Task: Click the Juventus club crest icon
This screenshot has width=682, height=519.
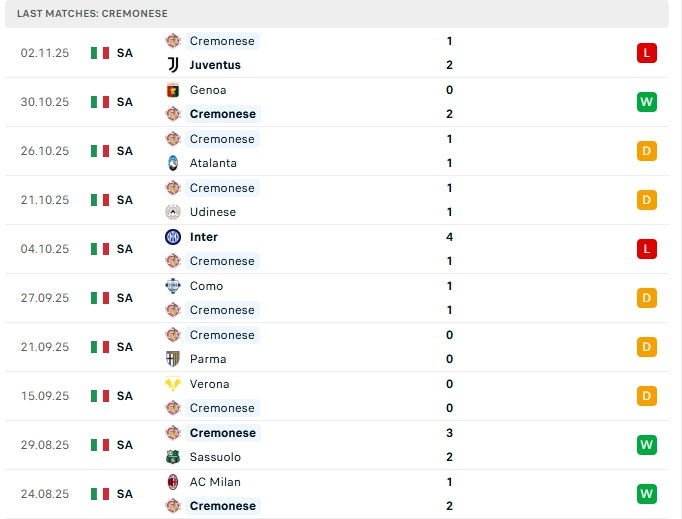Action: coord(173,65)
